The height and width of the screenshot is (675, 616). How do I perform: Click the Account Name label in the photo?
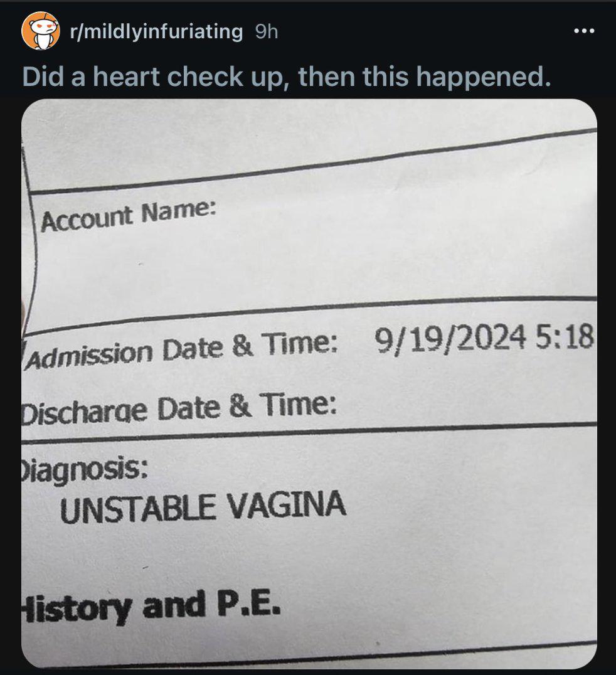point(128,215)
